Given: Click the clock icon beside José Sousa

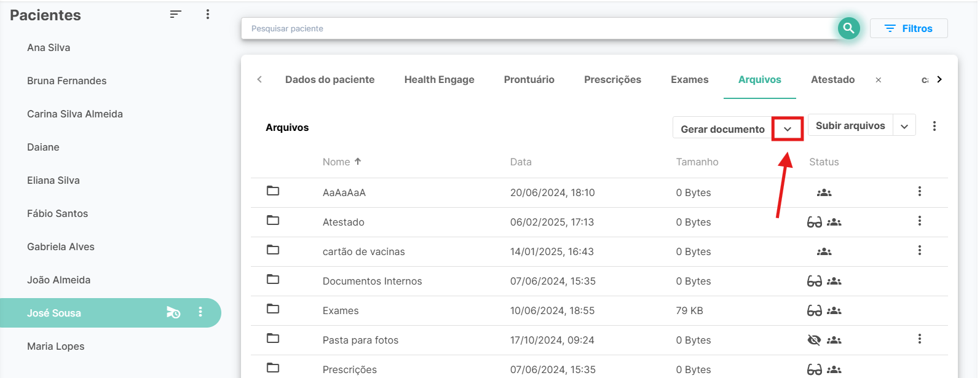Looking at the screenshot, I should (173, 313).
